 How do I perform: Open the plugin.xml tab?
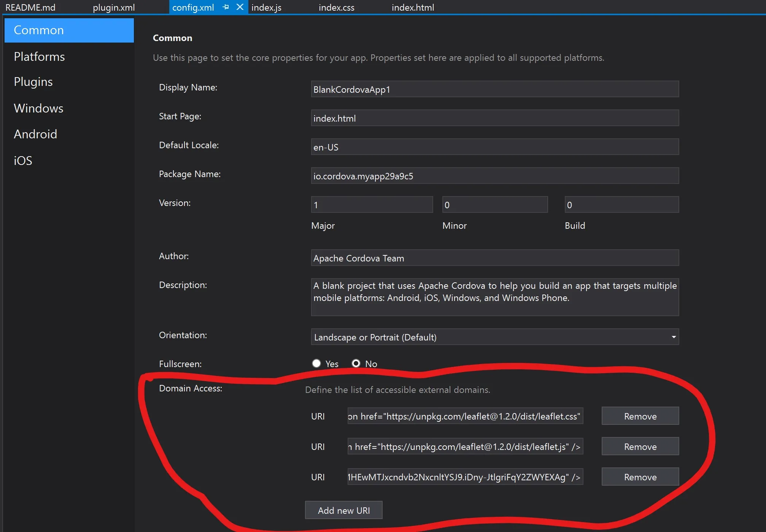(x=114, y=8)
